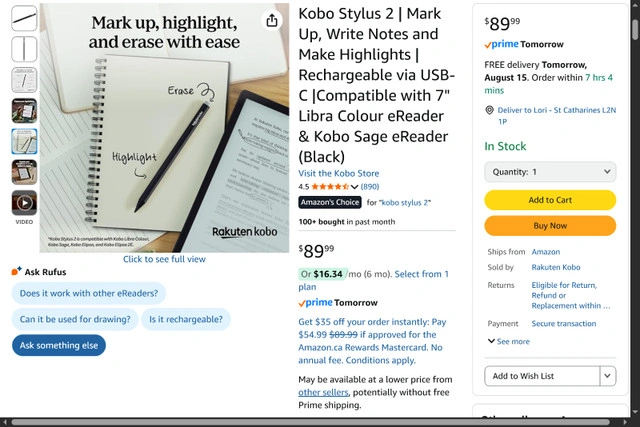Visit the Kobo Store link
The width and height of the screenshot is (640, 427).
[x=338, y=174]
